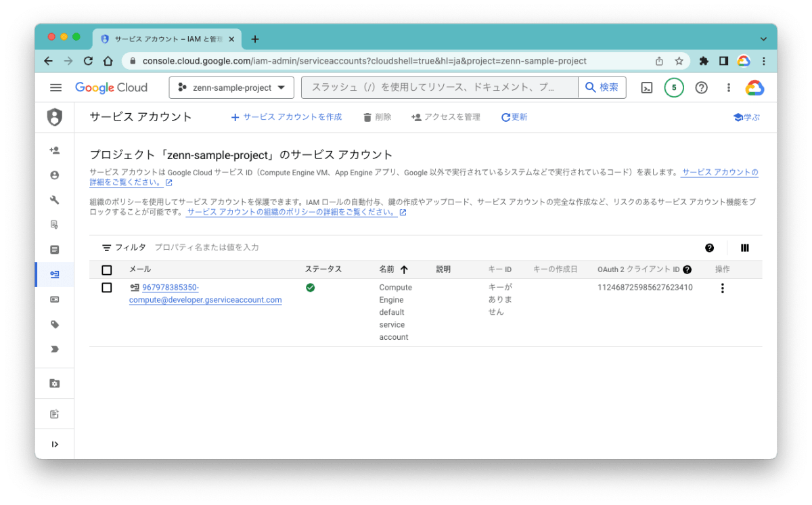Click the ステータス column header

pyautogui.click(x=323, y=269)
